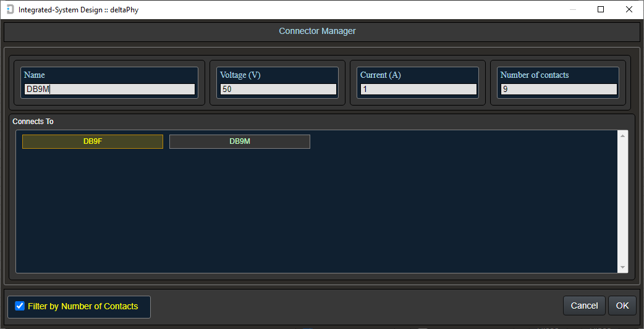Confirm with the OK button
Screen dimensions: 644x329
point(622,306)
